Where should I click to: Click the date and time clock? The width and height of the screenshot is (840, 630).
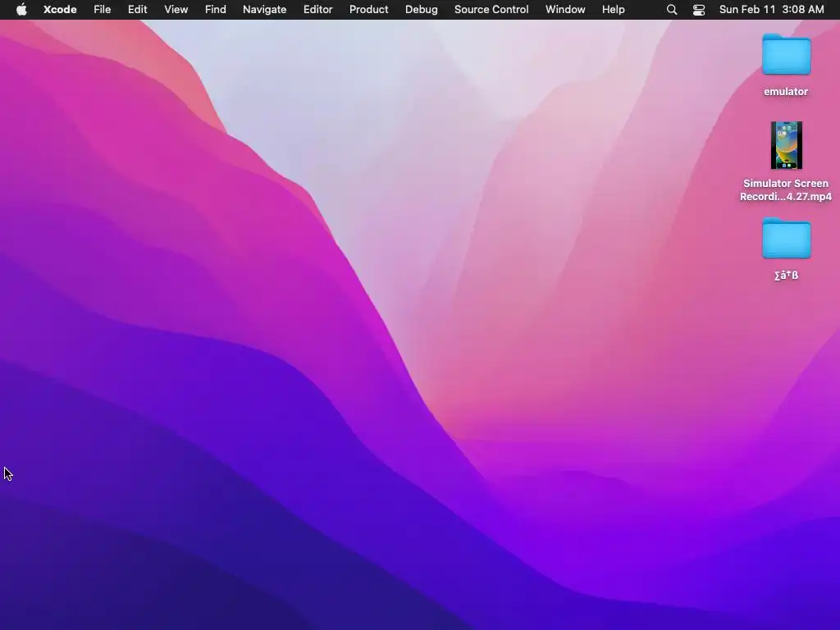coord(771,10)
